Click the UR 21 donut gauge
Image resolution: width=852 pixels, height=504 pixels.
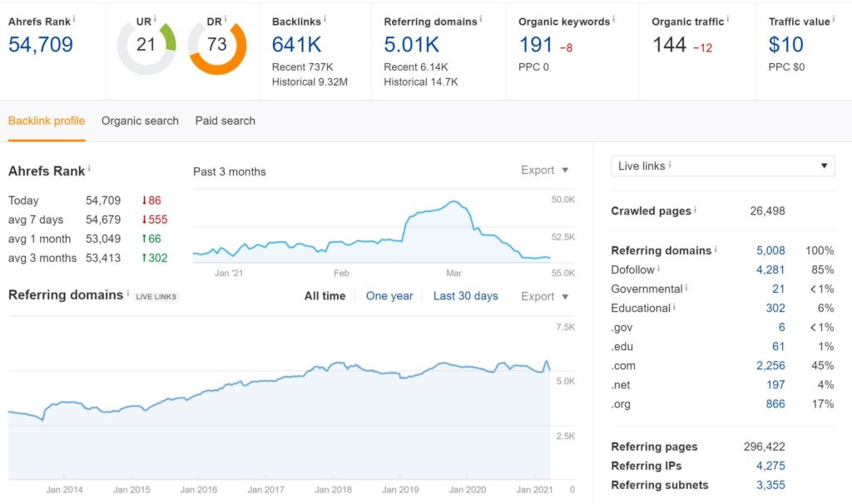[146, 46]
